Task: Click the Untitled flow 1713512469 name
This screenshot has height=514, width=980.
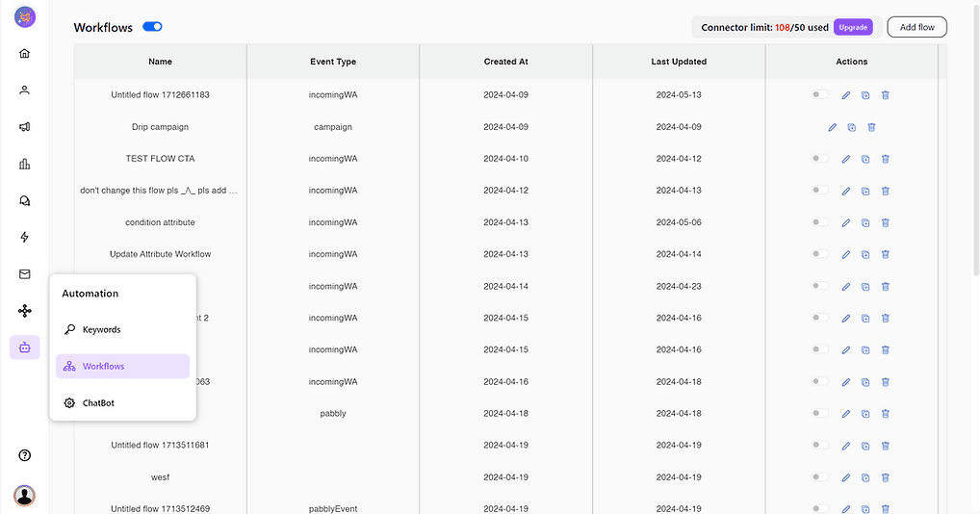Action: (160, 508)
